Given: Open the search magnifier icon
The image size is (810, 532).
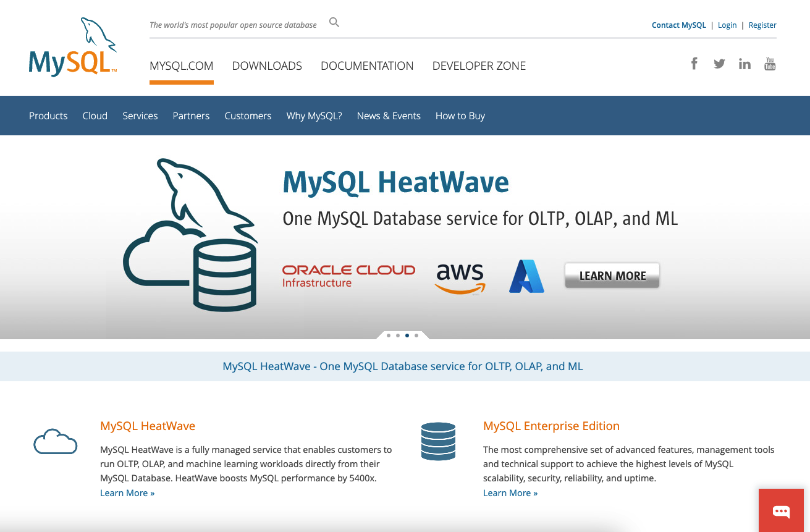Looking at the screenshot, I should click(x=334, y=23).
